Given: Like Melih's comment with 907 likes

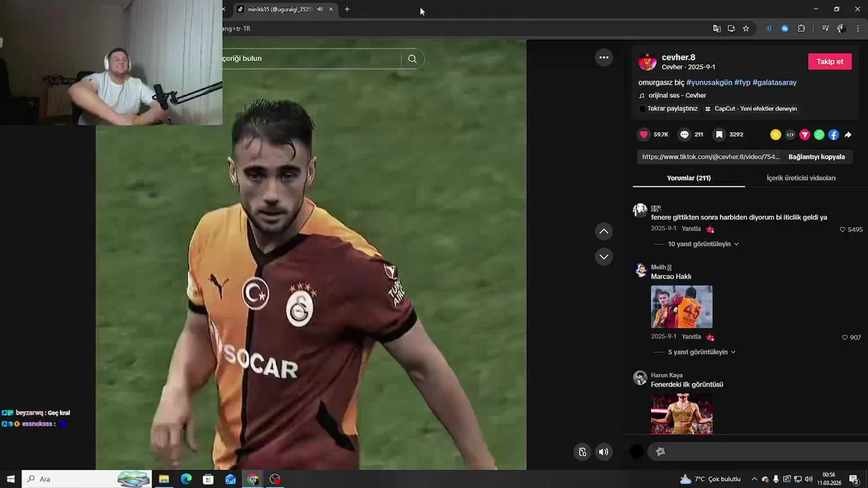Looking at the screenshot, I should (x=845, y=338).
